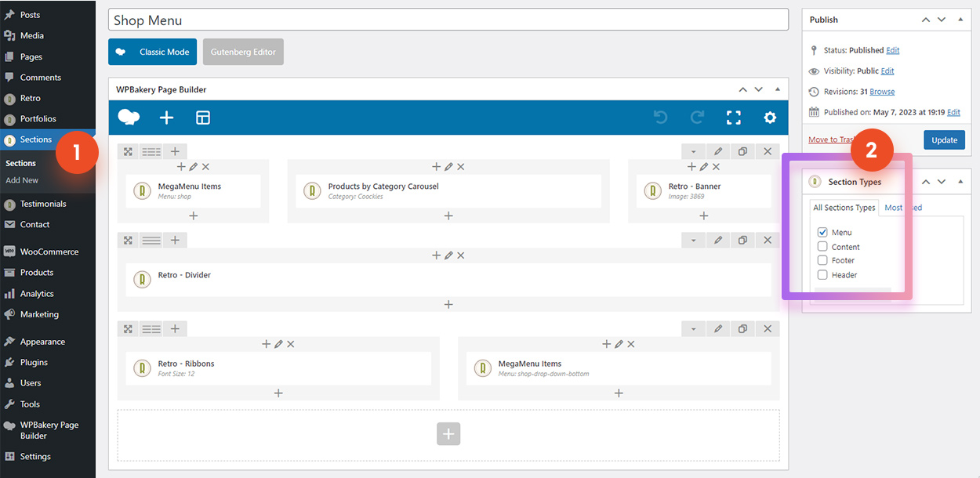
Task: Add a column to the Retro - Ribbons row
Action: coord(175,329)
